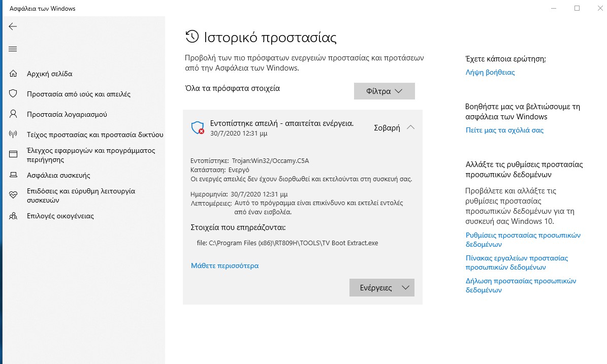The height and width of the screenshot is (364, 607).
Task: Expand the Ενέργειες actions dropdown
Action: (x=381, y=287)
